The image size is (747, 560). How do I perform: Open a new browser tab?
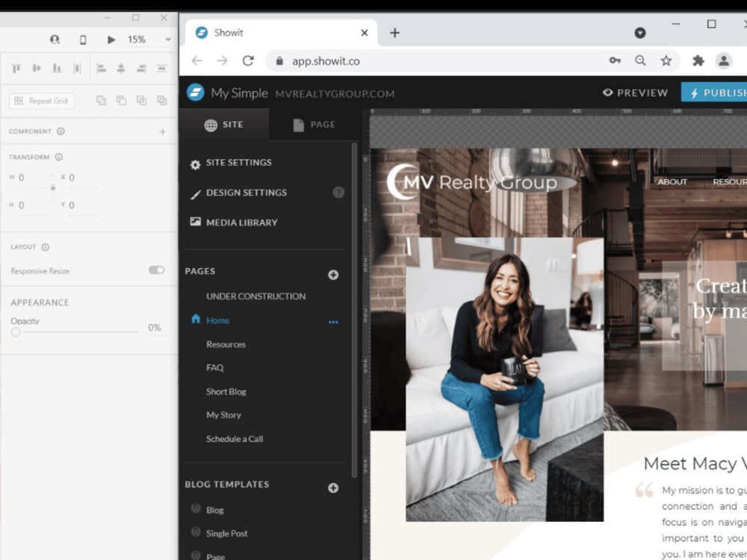pos(394,32)
